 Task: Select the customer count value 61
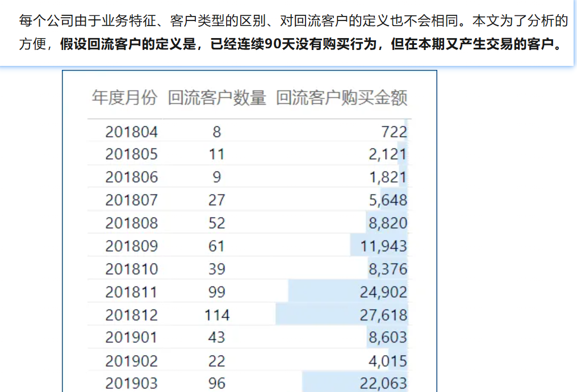[x=217, y=246]
